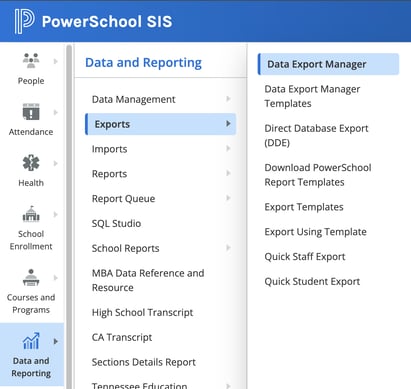Open CA Transcript
The height and width of the screenshot is (389, 411).
coord(122,337)
